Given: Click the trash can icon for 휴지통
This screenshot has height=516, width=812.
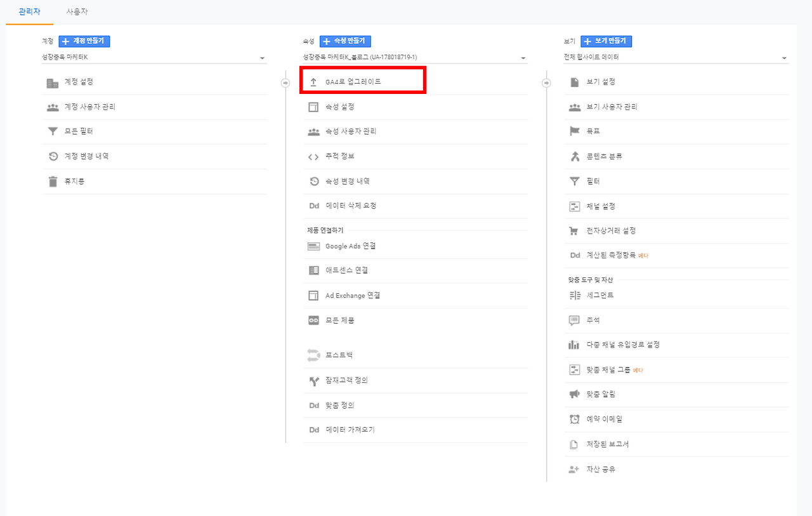Looking at the screenshot, I should pyautogui.click(x=53, y=182).
